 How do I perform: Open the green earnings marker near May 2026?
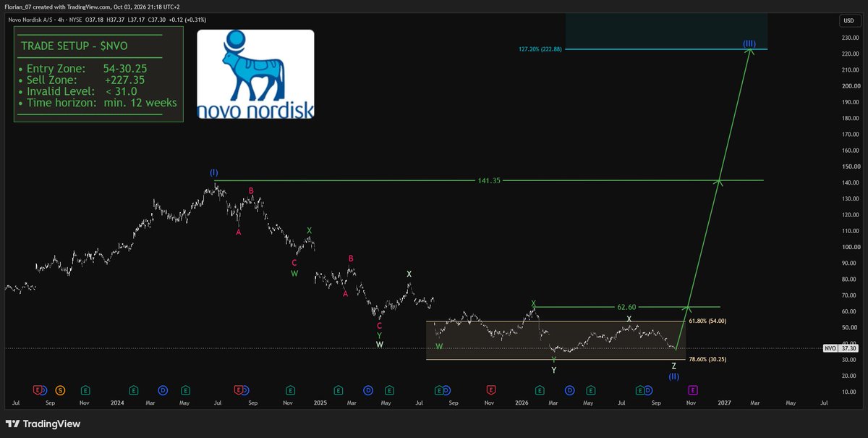(x=591, y=390)
